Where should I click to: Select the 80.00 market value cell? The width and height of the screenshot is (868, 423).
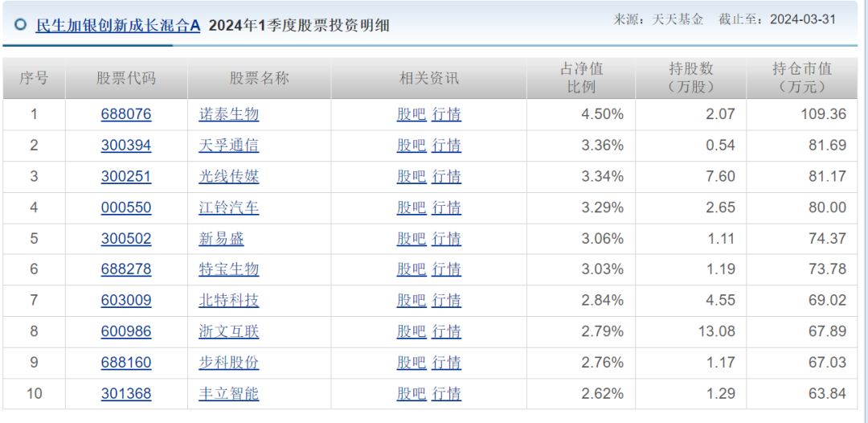point(801,207)
